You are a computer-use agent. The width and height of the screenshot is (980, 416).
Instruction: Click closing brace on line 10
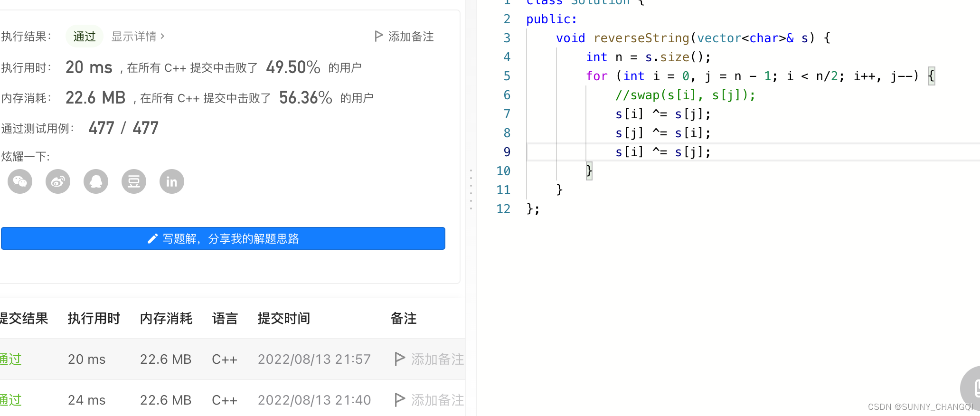click(589, 170)
